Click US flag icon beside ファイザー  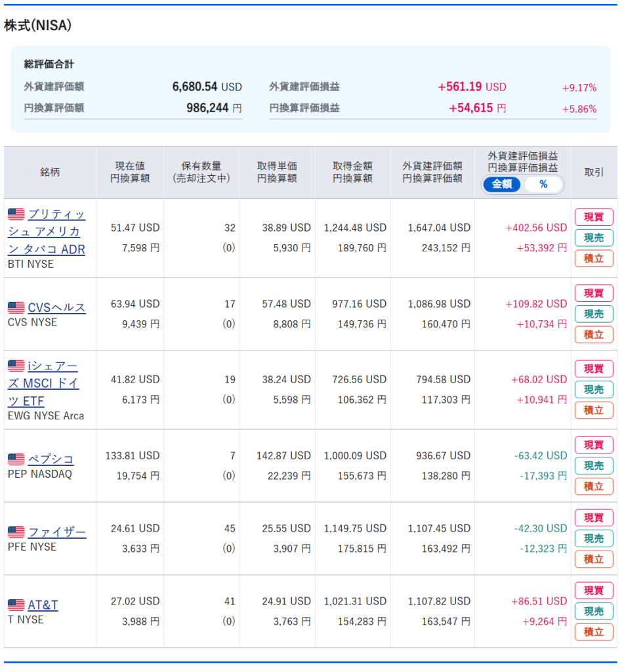coord(16,532)
